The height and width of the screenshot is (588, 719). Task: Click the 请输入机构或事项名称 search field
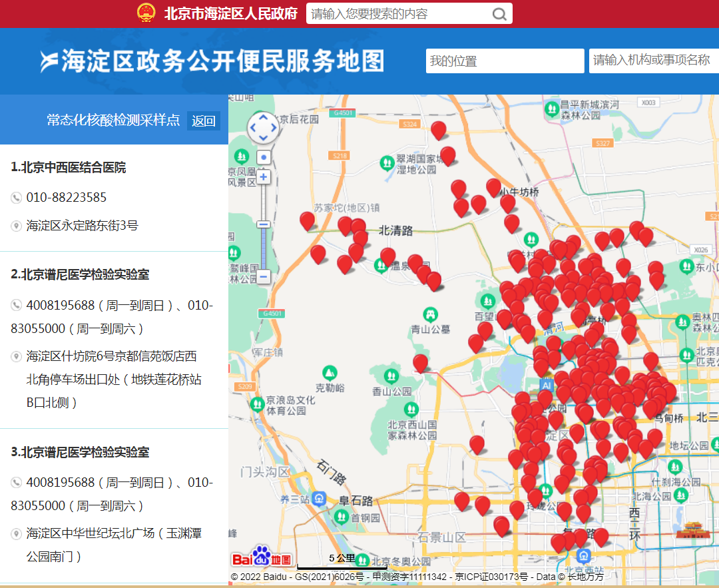[654, 61]
